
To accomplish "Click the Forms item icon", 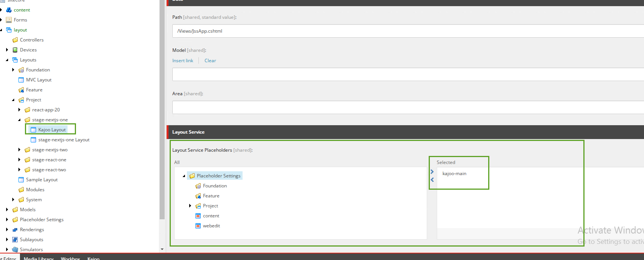I will 9,20.
